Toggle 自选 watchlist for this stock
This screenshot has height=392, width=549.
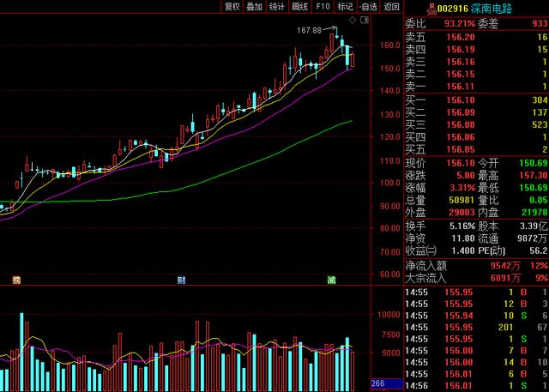click(367, 6)
